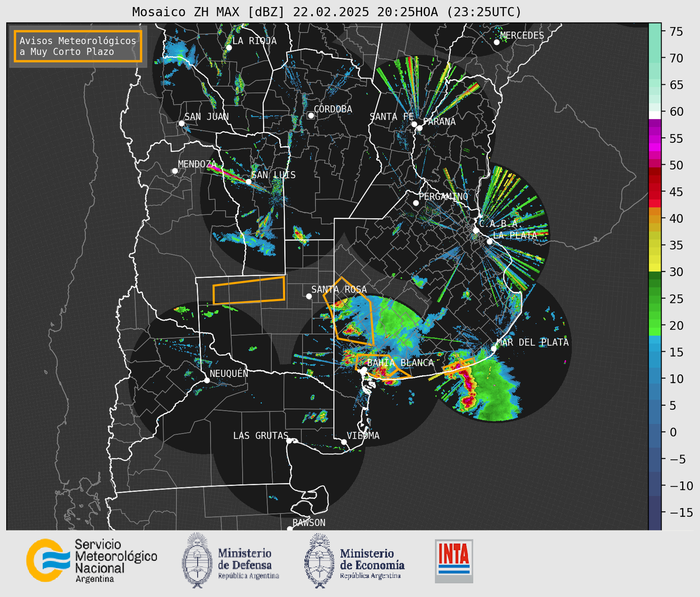Click the BAHÍA BLANCA label text
Screen dimensions: 700x597
click(x=400, y=363)
